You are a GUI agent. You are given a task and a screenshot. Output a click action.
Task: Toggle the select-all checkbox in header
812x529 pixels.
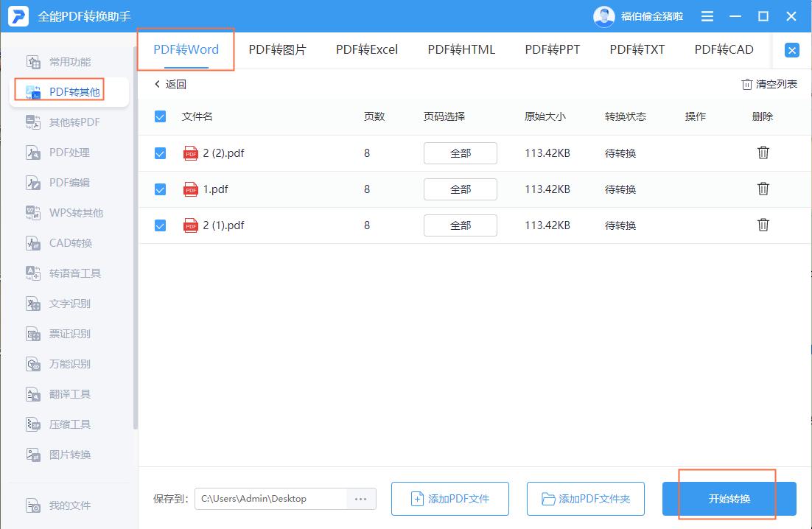tap(160, 116)
